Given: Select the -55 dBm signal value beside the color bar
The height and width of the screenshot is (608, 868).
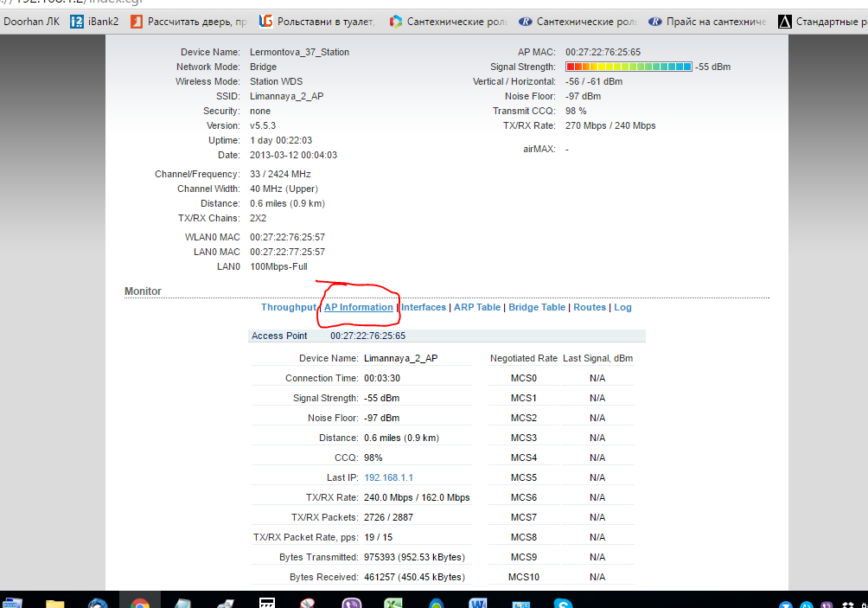Looking at the screenshot, I should tap(713, 67).
